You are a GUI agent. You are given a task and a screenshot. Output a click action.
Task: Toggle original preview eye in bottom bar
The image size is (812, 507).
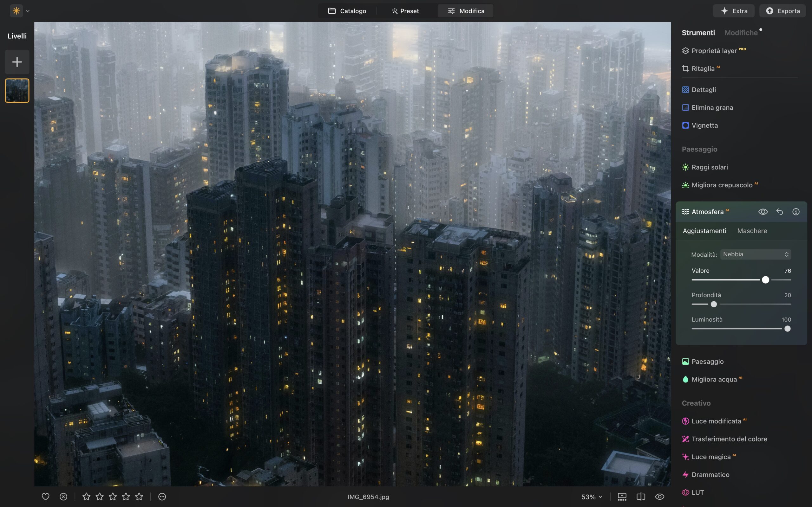(660, 497)
